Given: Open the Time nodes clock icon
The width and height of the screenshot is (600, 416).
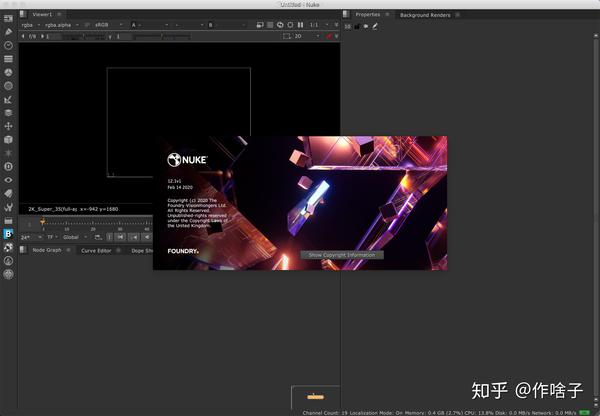Looking at the screenshot, I should tap(8, 45).
